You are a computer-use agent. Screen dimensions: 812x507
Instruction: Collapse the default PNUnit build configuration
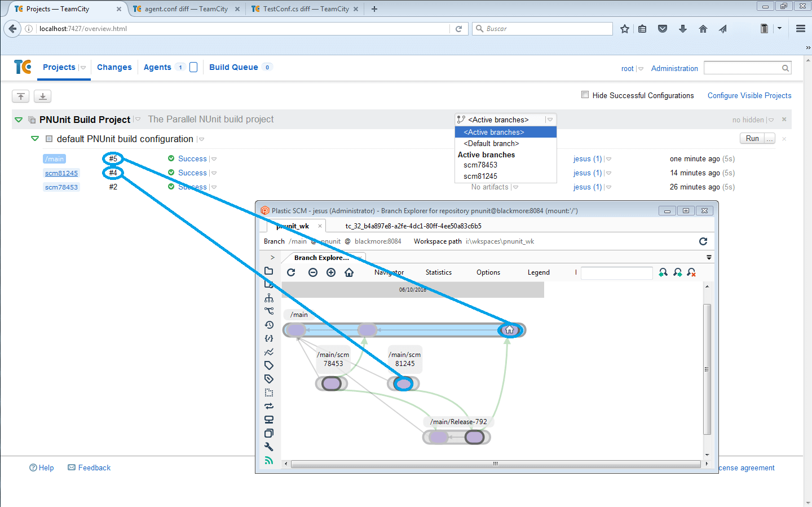(x=35, y=139)
